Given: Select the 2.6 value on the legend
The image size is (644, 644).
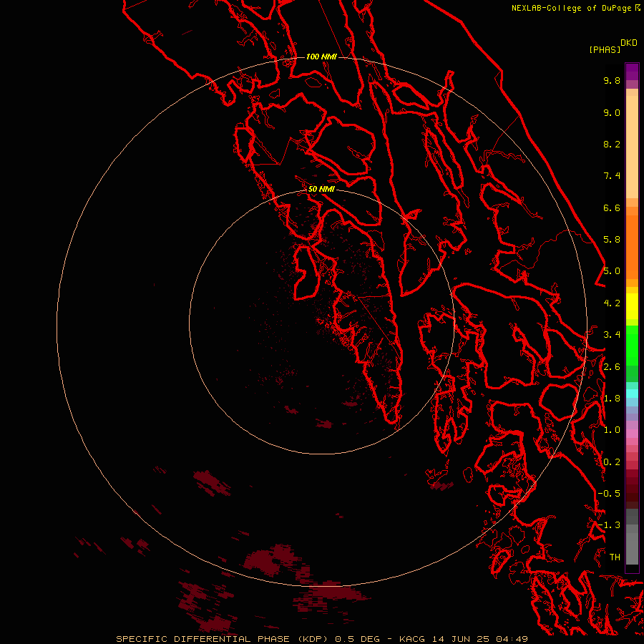Looking at the screenshot, I should tap(612, 367).
